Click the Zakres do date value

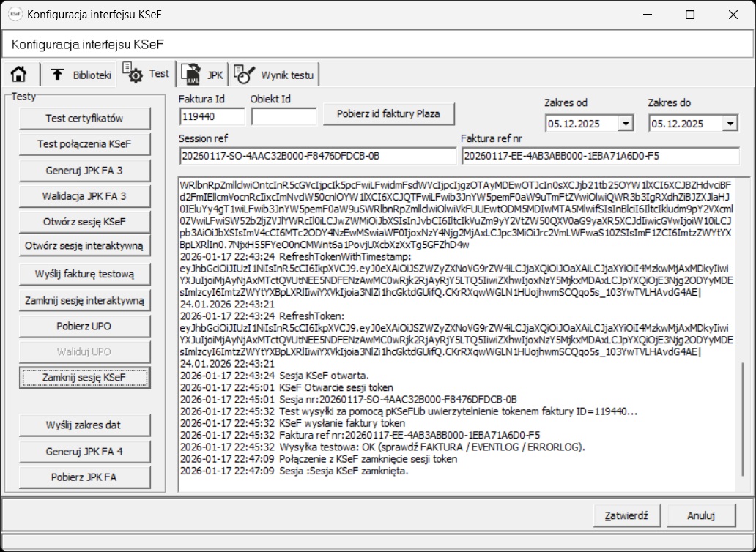pos(678,124)
